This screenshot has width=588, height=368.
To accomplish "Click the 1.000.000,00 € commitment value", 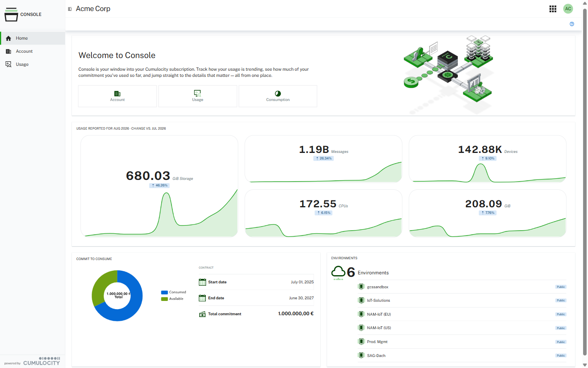I will [296, 314].
